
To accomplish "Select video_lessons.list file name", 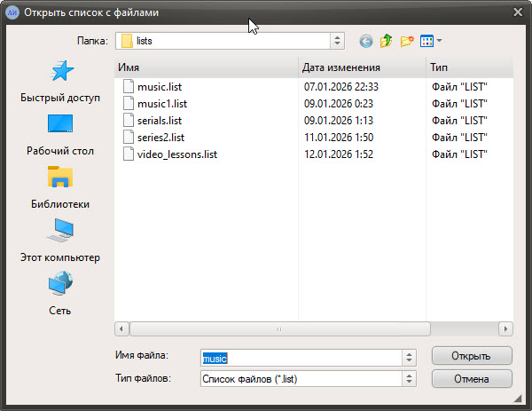I will (177, 154).
